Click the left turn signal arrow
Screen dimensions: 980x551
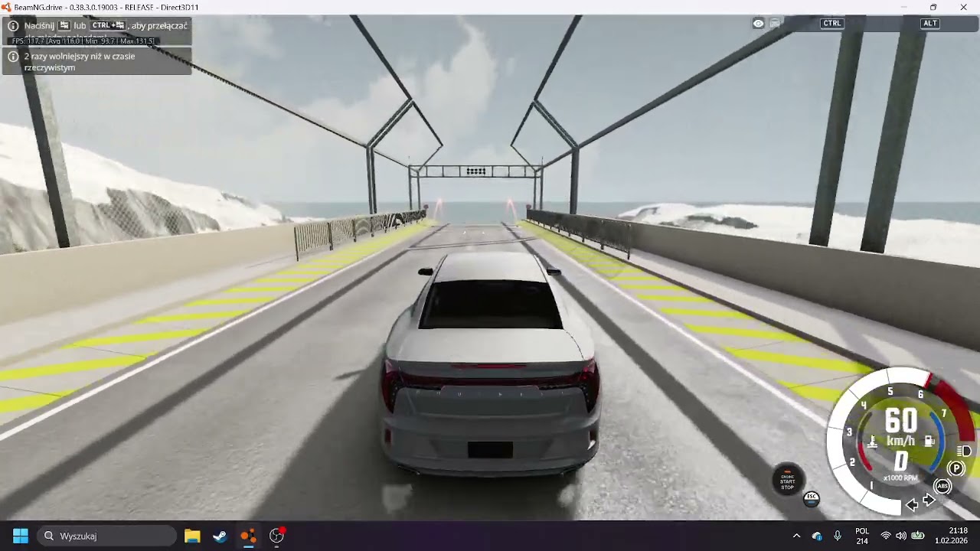912,504
